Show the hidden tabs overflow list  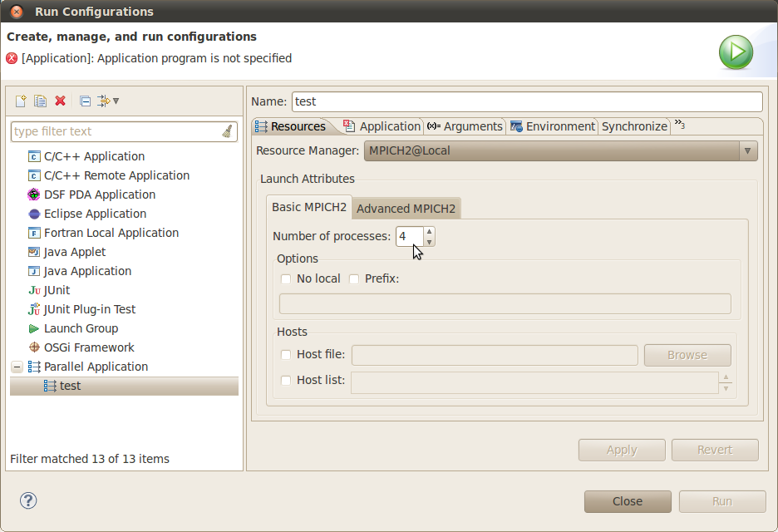679,125
